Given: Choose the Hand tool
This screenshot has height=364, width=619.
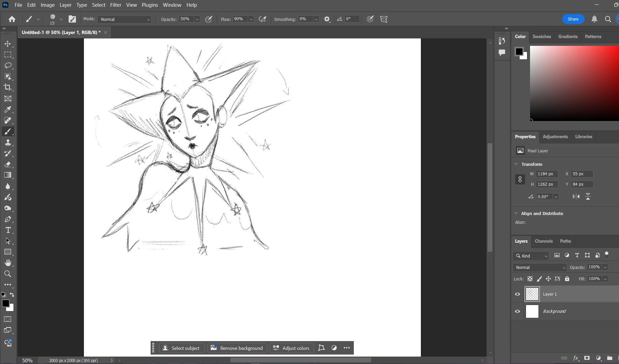Looking at the screenshot, I should pyautogui.click(x=8, y=263).
